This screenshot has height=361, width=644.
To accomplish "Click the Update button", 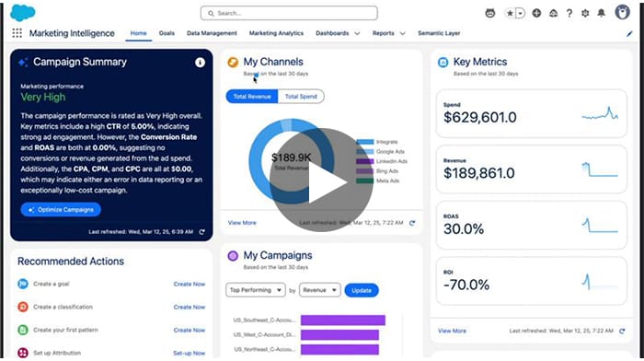I will coord(362,290).
